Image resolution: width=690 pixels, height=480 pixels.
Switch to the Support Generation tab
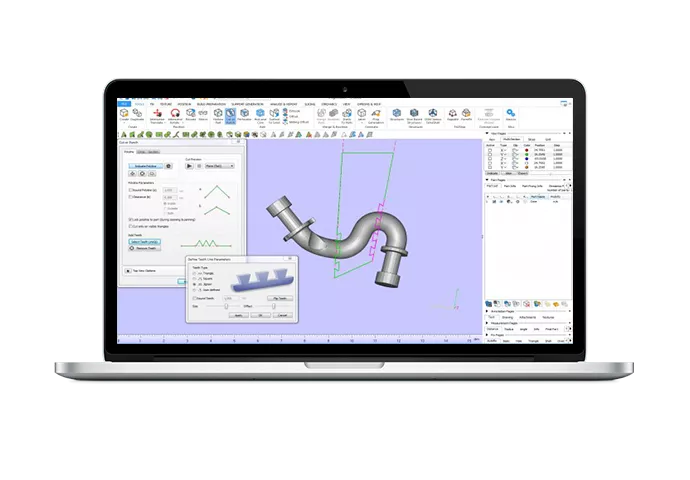[247, 104]
